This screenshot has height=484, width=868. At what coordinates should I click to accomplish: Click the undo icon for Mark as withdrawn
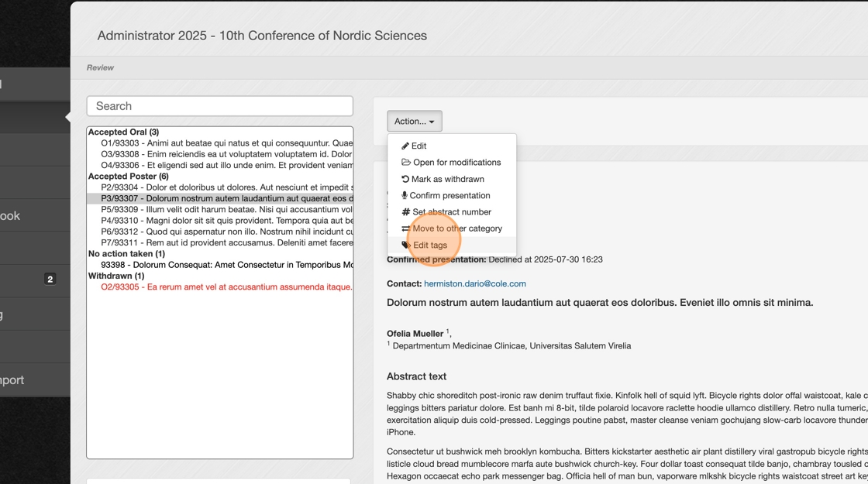point(405,179)
